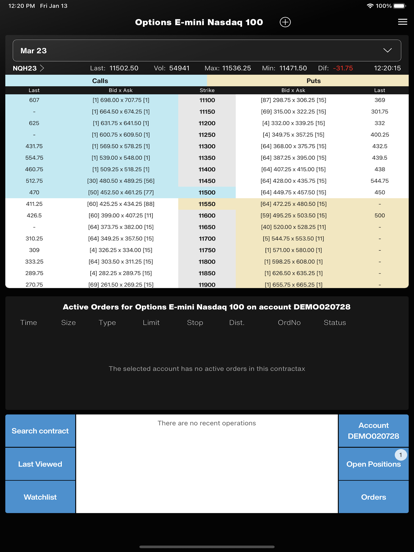Screen dimensions: 414x552
Task: Select strike 11150
Action: coord(207,112)
